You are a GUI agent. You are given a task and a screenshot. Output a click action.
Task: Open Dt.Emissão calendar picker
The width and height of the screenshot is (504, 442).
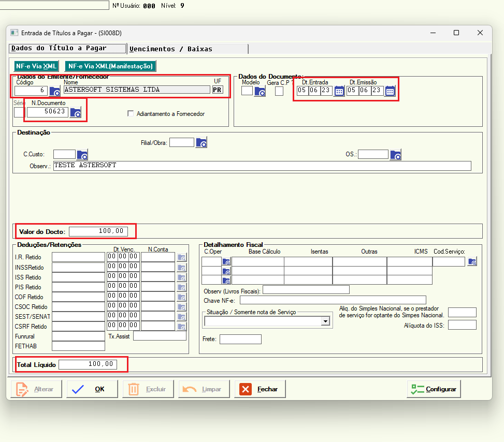[x=390, y=91]
